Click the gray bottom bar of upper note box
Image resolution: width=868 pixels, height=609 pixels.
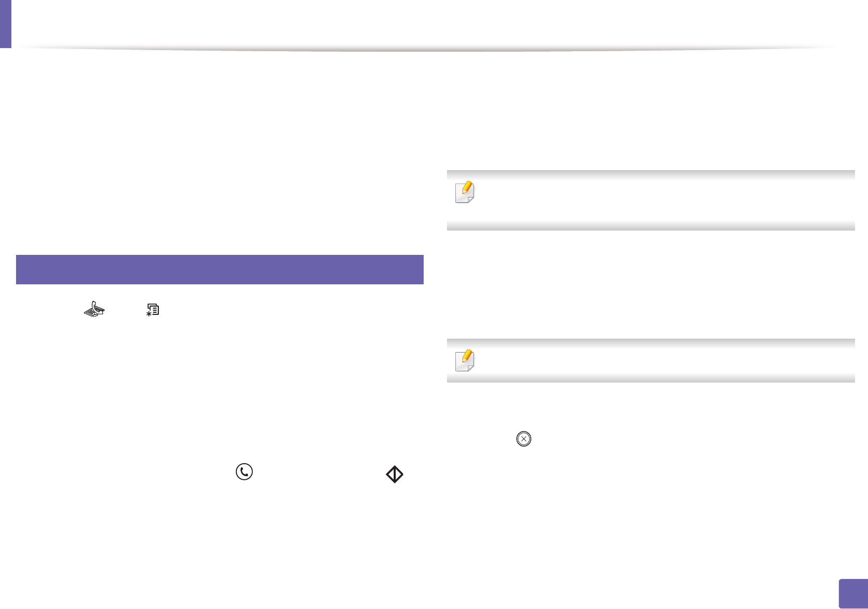[x=651, y=226]
